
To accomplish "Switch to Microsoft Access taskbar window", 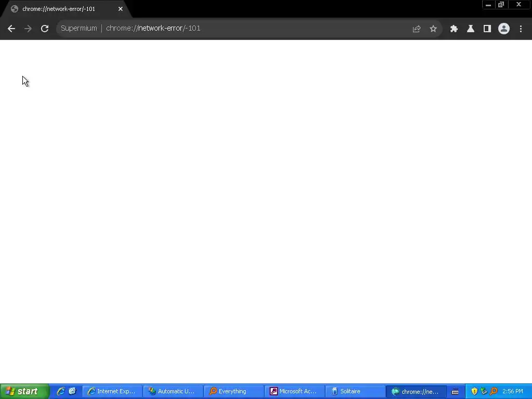I will (x=295, y=391).
